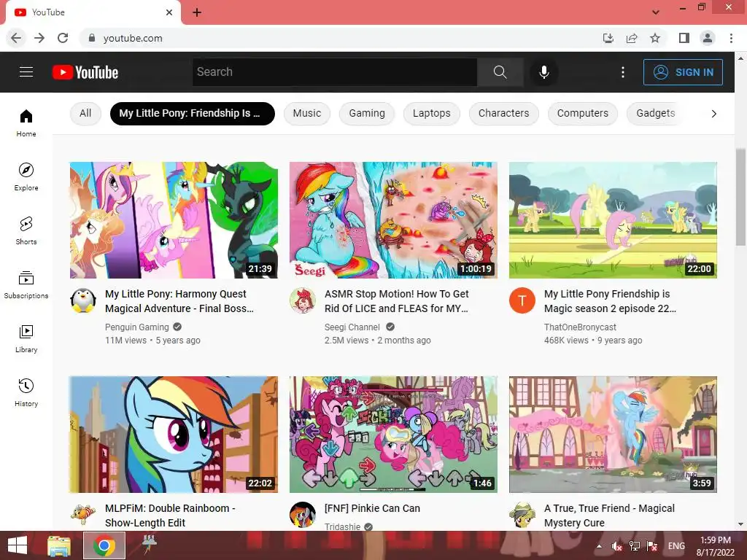Image resolution: width=747 pixels, height=560 pixels.
Task: Open [FNF] Pinkie Can Can title
Action: point(373,508)
